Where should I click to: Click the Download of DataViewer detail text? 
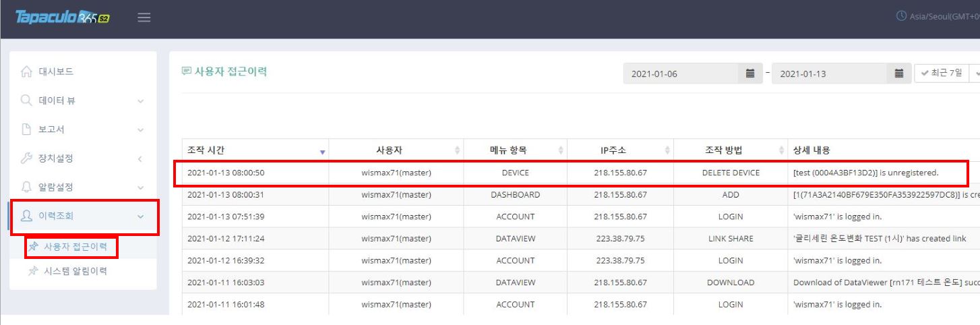(886, 283)
